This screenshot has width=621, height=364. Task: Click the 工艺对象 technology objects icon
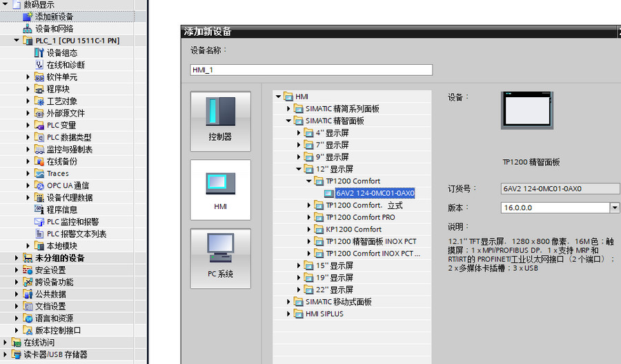click(39, 101)
